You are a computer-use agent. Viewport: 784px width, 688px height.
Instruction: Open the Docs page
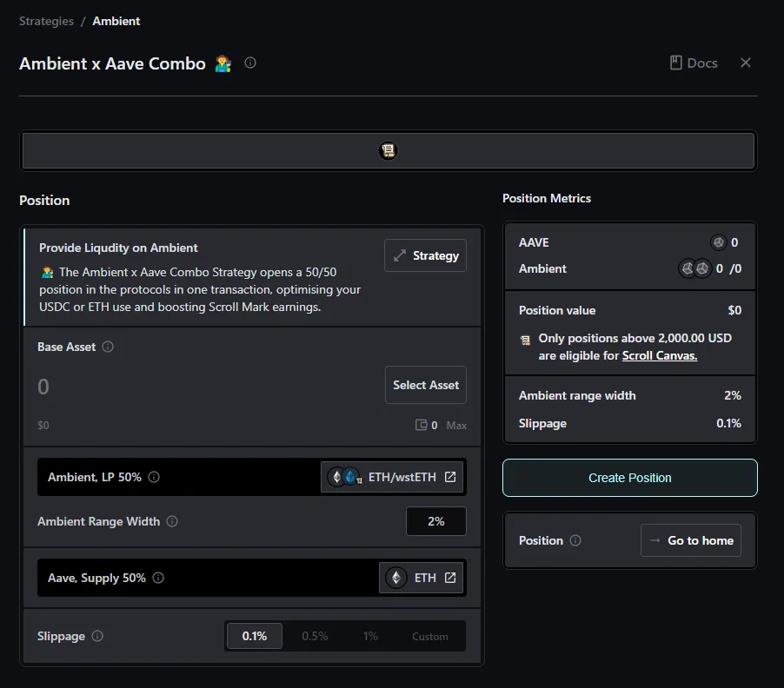693,63
